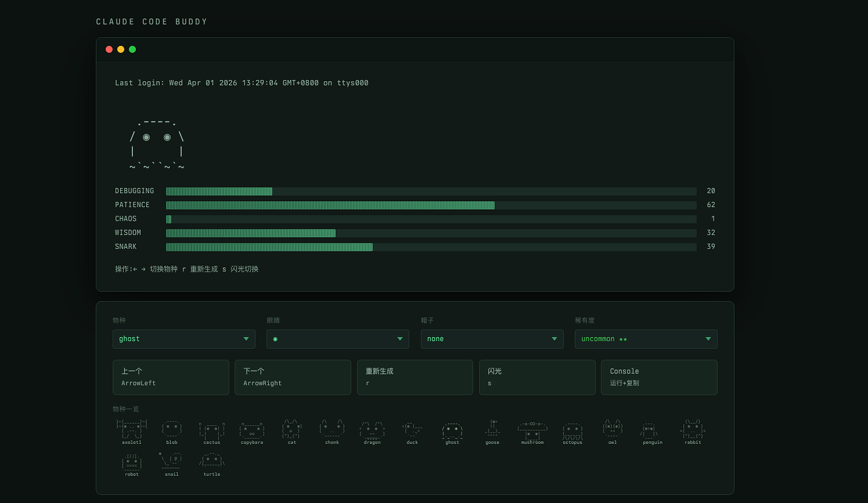The width and height of the screenshot is (868, 503).
Task: Click the 操作 keyboard hints line
Action: pos(187,269)
